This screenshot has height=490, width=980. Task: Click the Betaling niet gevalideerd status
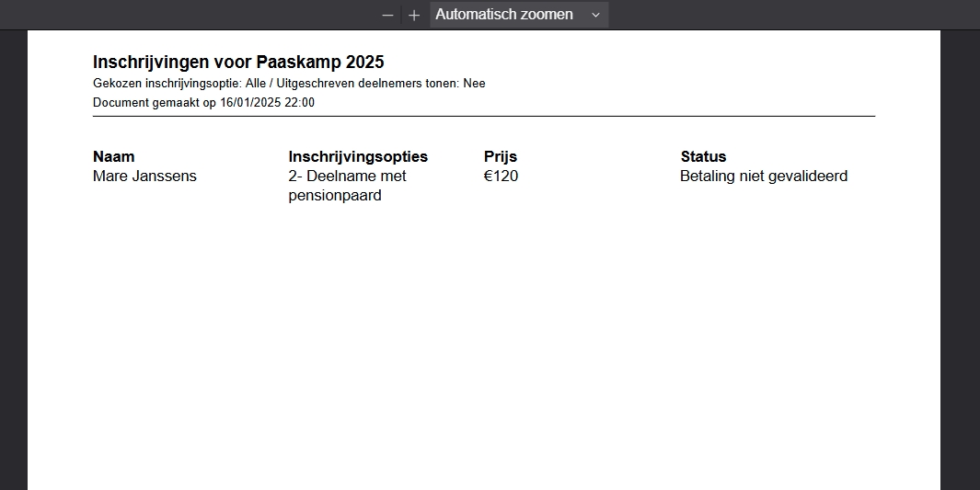(764, 176)
